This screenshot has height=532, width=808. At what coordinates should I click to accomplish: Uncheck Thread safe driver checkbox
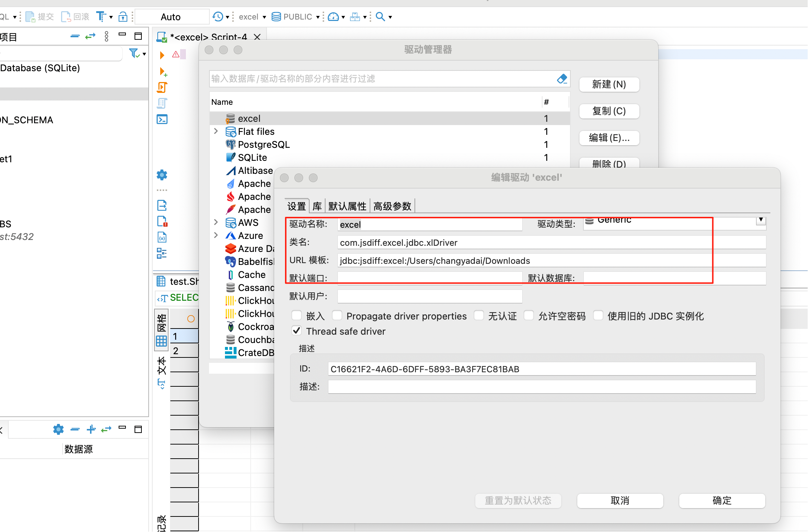297,331
